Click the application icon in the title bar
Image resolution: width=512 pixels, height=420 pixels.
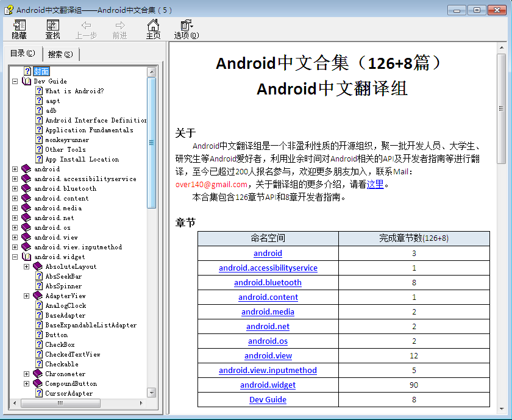pyautogui.click(x=9, y=10)
